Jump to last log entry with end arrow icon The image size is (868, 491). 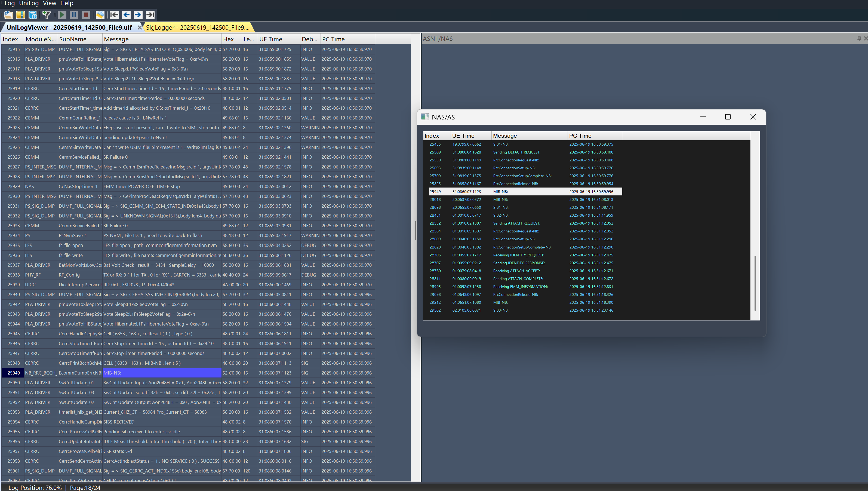150,14
